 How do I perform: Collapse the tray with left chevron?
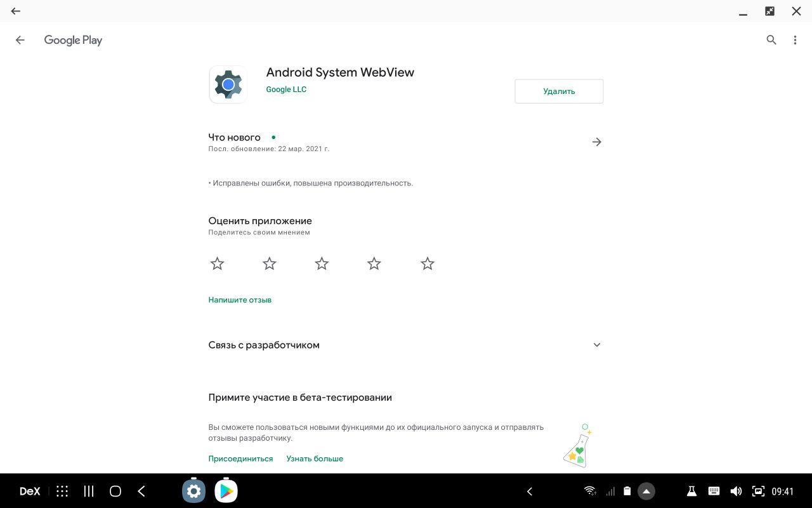530,491
